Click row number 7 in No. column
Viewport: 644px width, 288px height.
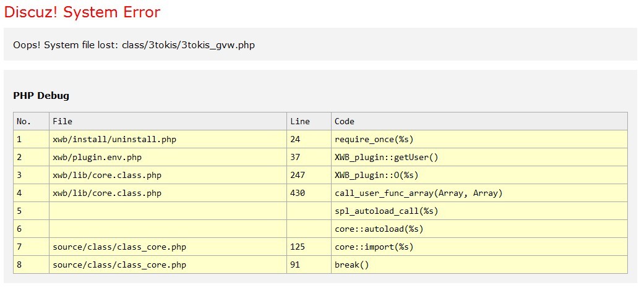(31, 247)
